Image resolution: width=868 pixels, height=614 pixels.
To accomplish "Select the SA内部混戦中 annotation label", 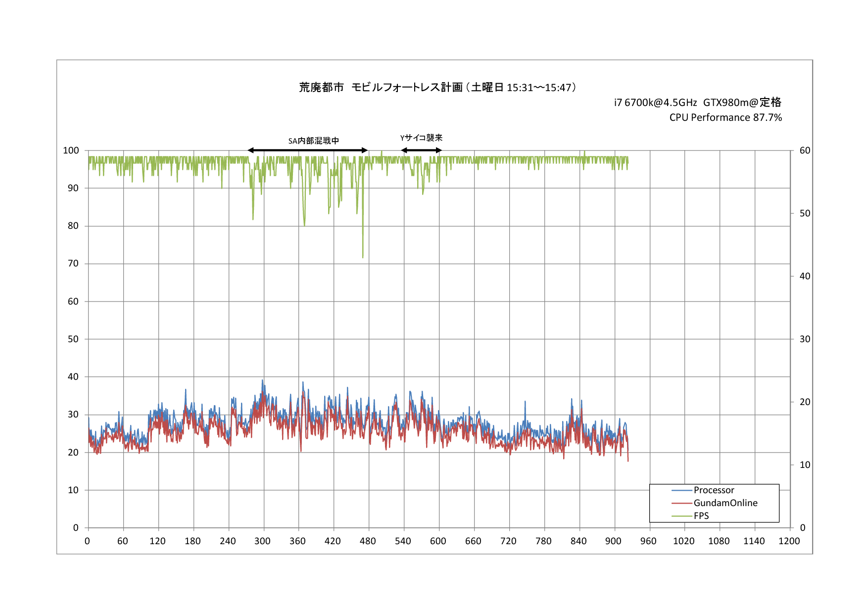I will [314, 141].
